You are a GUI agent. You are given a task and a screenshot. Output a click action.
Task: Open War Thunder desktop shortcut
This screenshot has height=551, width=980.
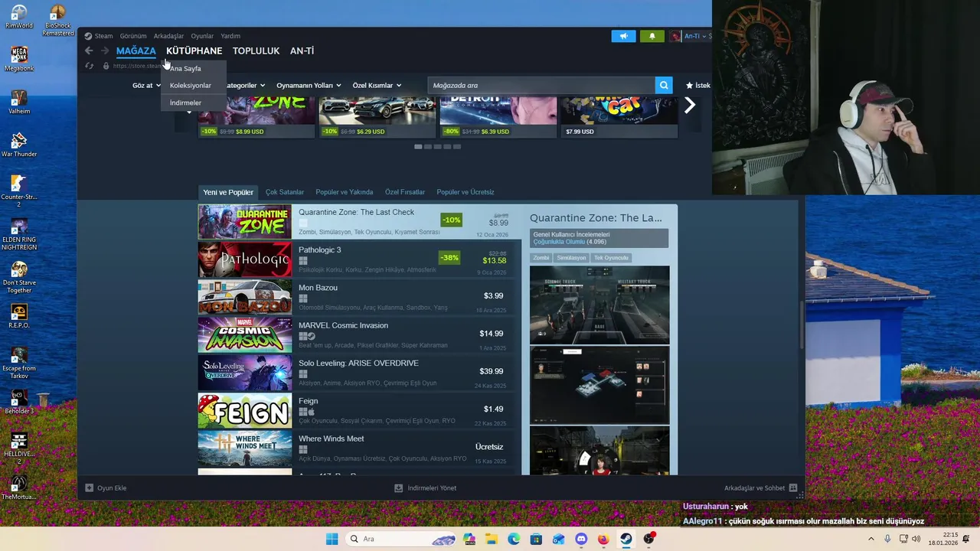click(x=19, y=145)
